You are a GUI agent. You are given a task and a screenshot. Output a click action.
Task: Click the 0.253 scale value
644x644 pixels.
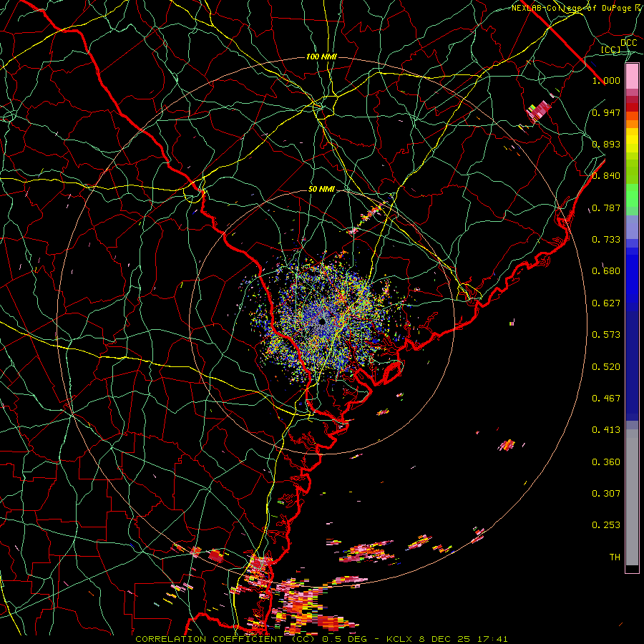(606, 525)
